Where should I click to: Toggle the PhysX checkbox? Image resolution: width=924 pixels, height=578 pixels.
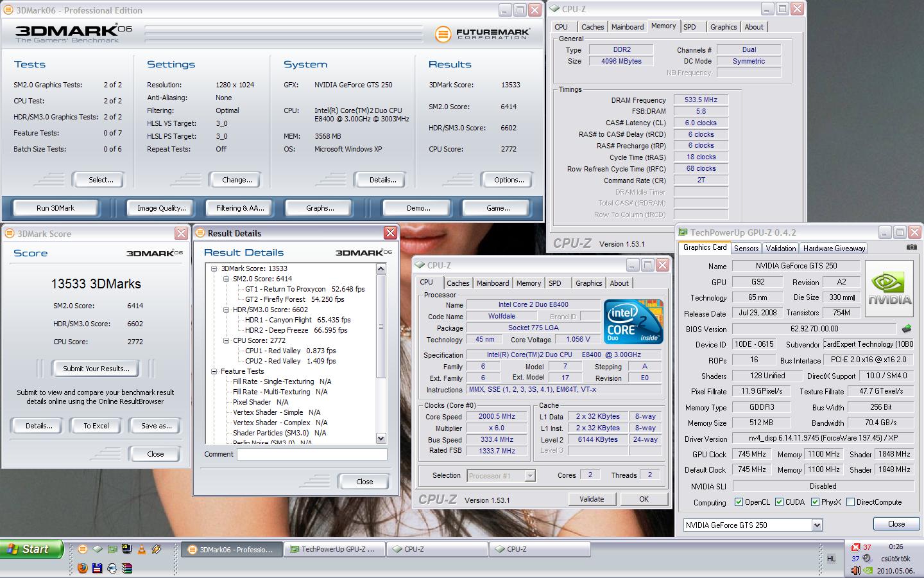pos(815,502)
